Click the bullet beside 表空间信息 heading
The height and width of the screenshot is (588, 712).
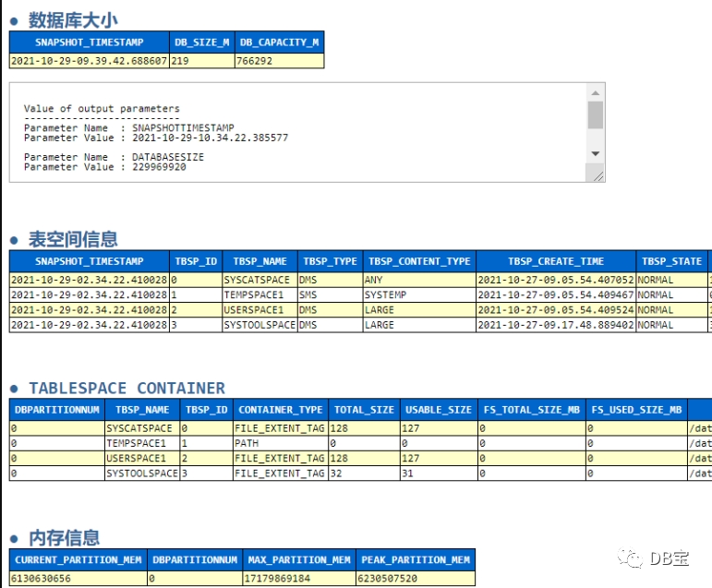click(14, 241)
